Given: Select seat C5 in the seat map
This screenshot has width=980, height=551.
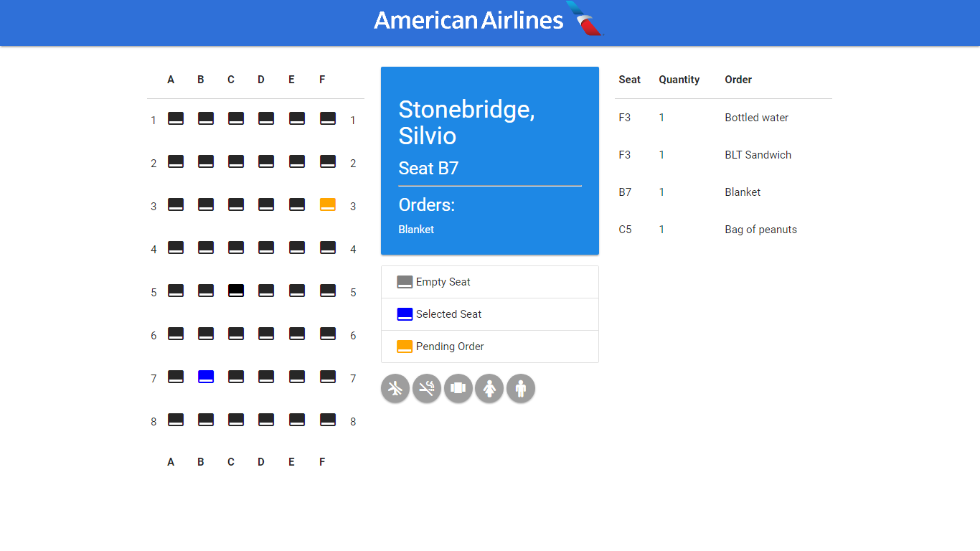Looking at the screenshot, I should point(236,291).
